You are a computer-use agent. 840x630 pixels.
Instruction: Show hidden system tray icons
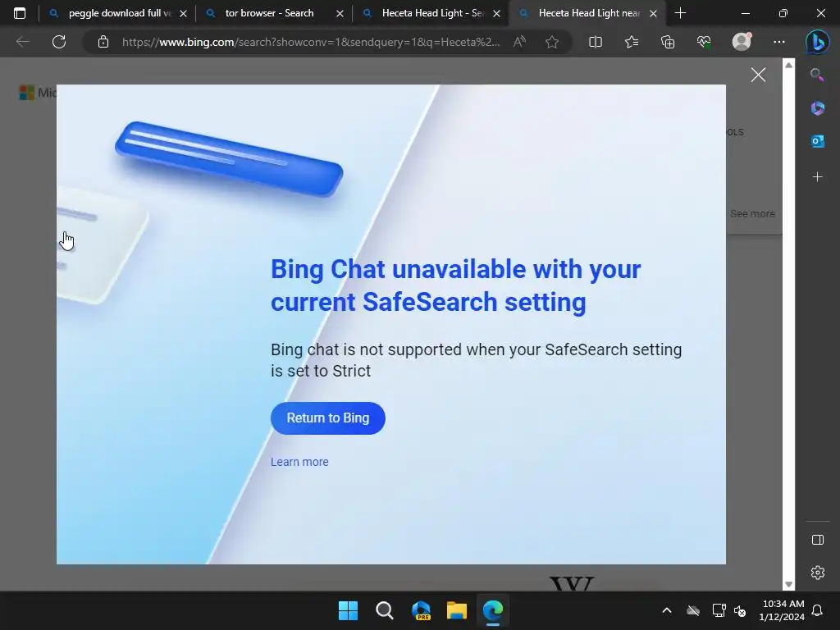pyautogui.click(x=667, y=610)
